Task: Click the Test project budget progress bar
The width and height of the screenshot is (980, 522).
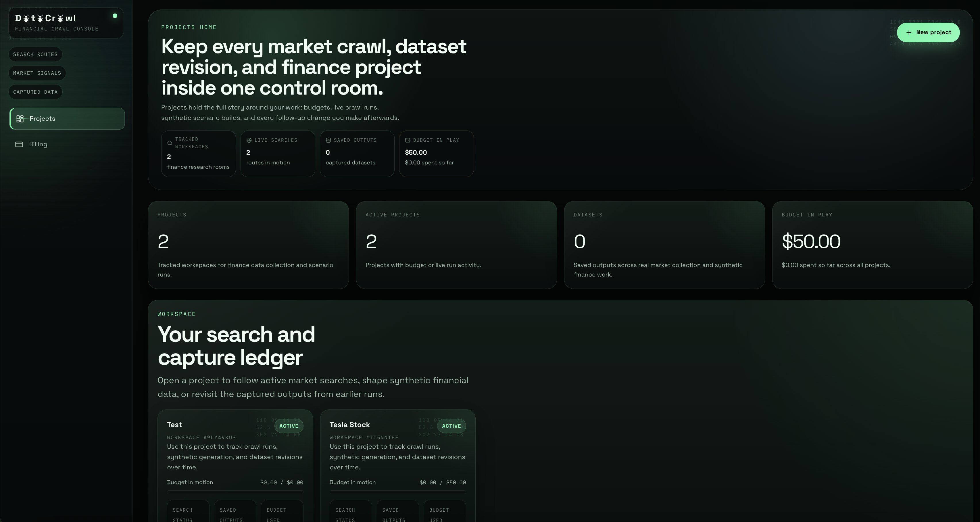Action: tap(235, 492)
